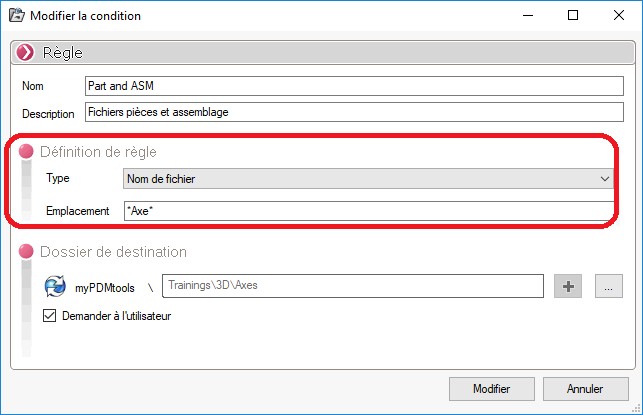Click the Règle section header bar
The image size is (643, 415).
point(321,52)
